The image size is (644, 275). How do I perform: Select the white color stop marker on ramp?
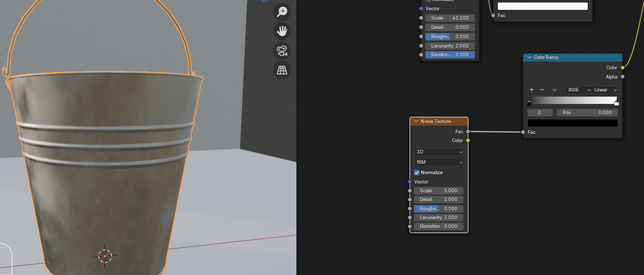click(616, 102)
